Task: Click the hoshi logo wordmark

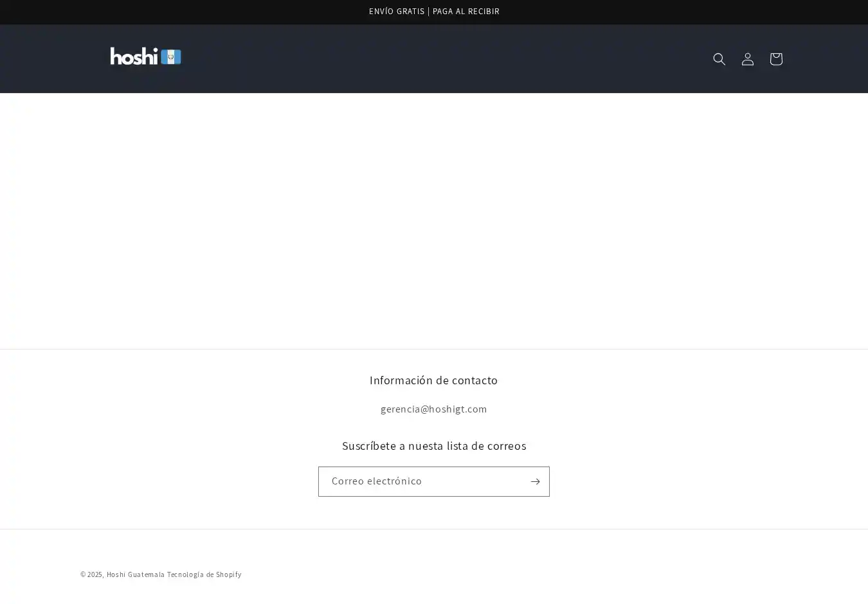Action: [x=134, y=57]
